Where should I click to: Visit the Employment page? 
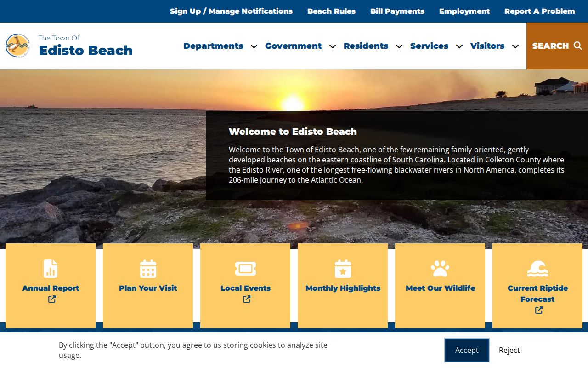pos(464,11)
